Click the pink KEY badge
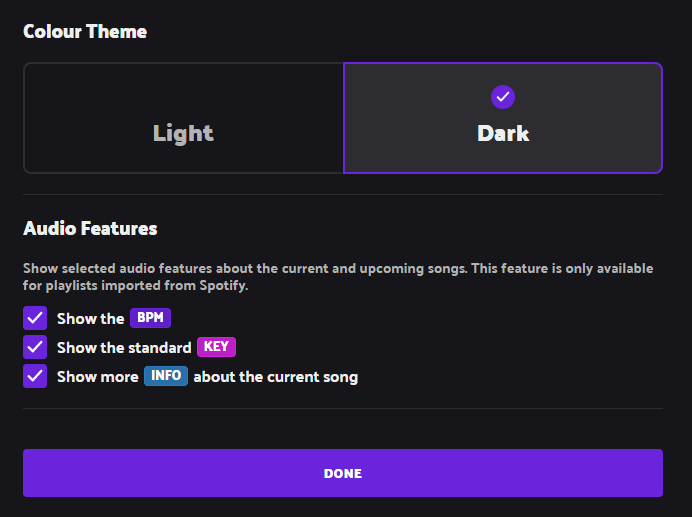The image size is (692, 517). tap(216, 347)
